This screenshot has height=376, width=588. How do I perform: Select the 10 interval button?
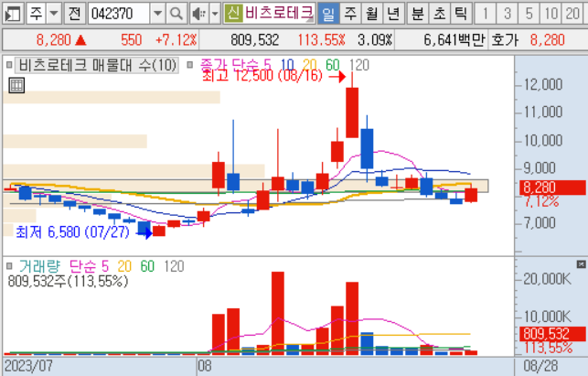551,14
